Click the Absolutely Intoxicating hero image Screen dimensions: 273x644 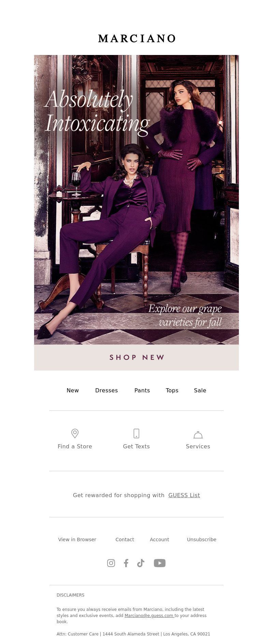136,200
